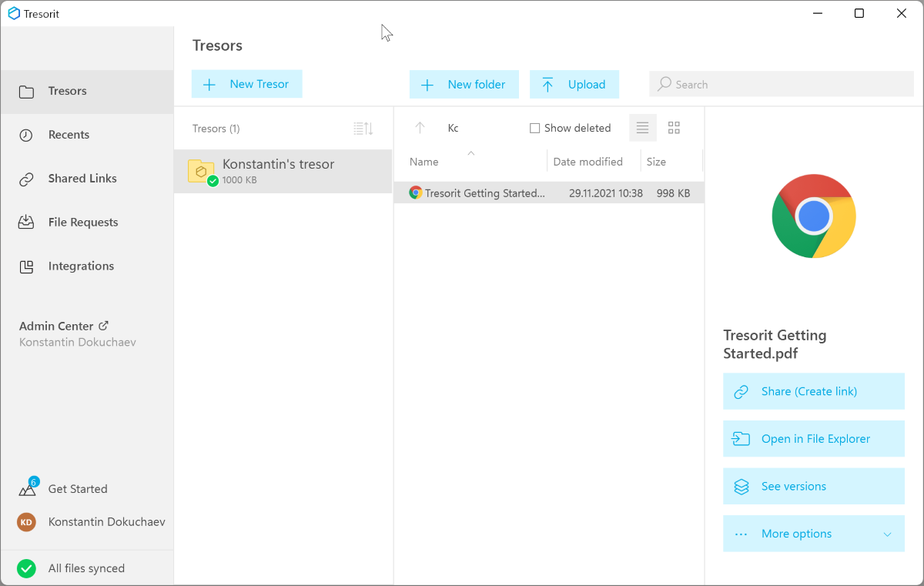The image size is (924, 586).
Task: Click Open in File Explorer
Action: pyautogui.click(x=814, y=439)
